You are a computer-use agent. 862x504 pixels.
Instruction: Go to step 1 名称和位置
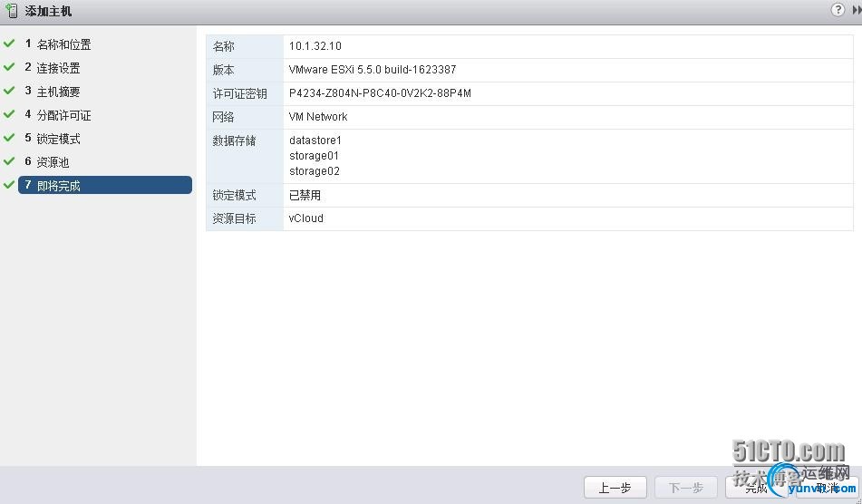[x=58, y=44]
